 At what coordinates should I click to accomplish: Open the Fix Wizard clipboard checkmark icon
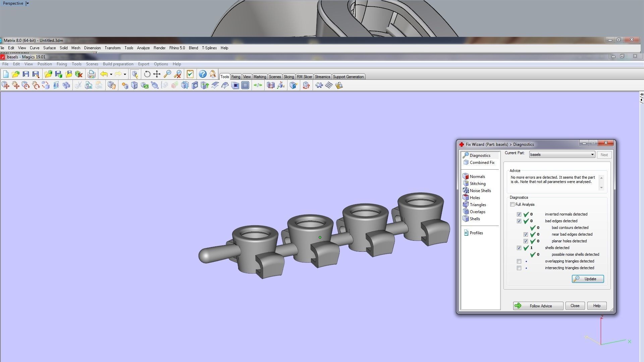tap(190, 74)
